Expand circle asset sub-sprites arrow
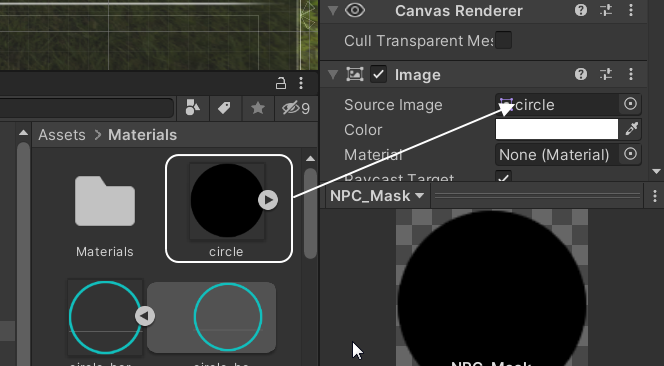The width and height of the screenshot is (664, 366). click(268, 200)
